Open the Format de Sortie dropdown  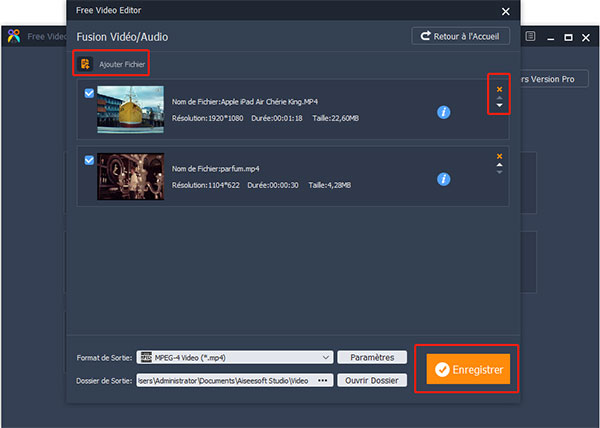(326, 357)
